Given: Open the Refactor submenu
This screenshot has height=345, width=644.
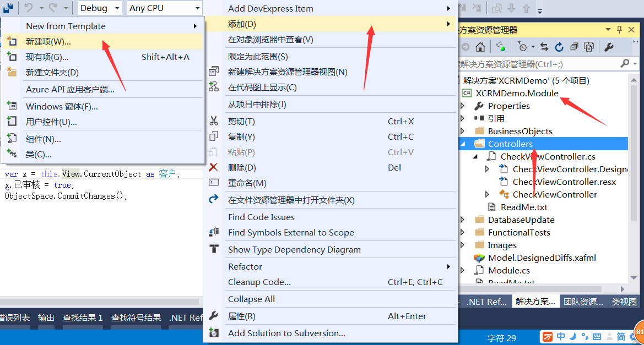Looking at the screenshot, I should [331, 267].
